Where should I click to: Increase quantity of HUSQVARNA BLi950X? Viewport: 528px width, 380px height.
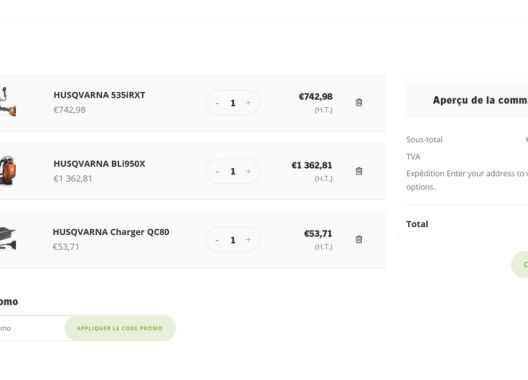pyautogui.click(x=249, y=171)
